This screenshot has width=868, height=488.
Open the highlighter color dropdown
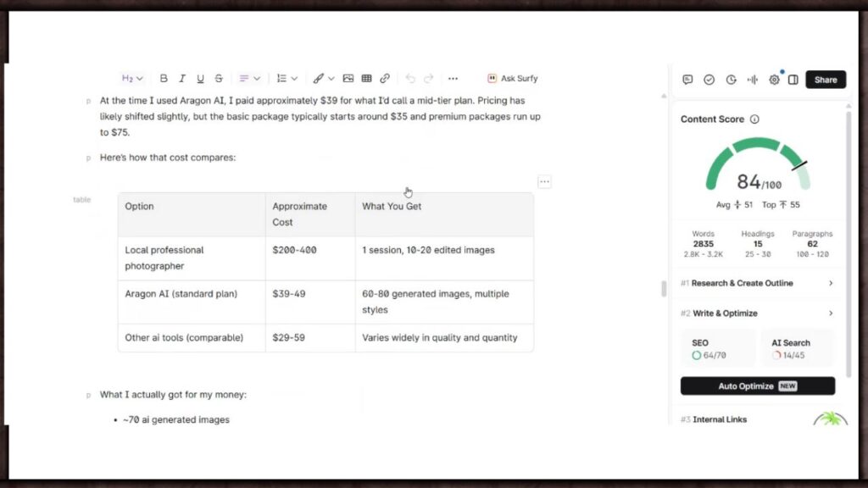[x=323, y=79]
